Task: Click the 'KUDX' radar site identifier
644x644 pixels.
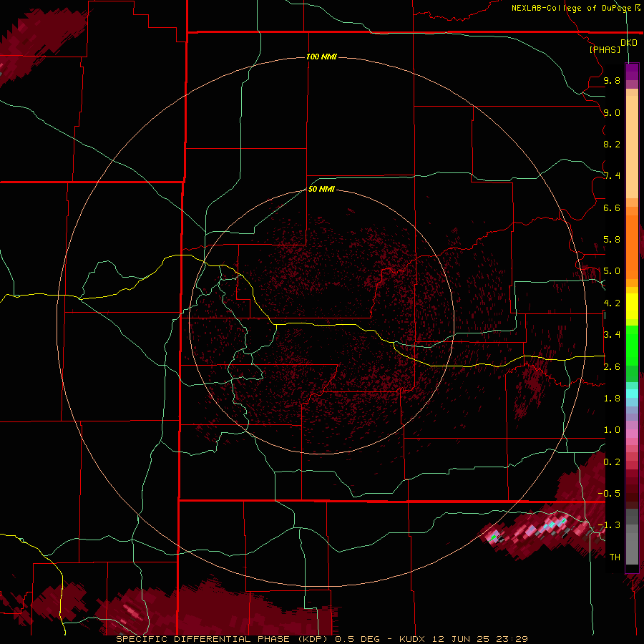Action: coord(413,639)
